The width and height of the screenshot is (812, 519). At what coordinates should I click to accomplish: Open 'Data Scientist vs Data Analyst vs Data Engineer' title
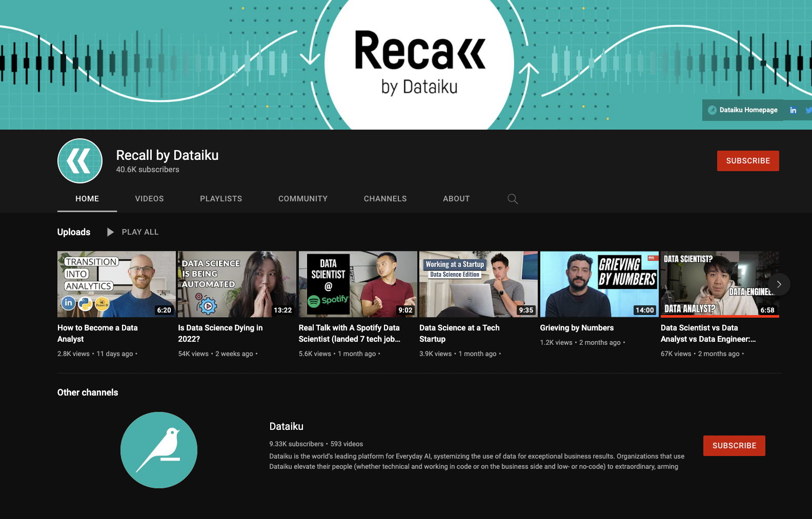point(708,334)
